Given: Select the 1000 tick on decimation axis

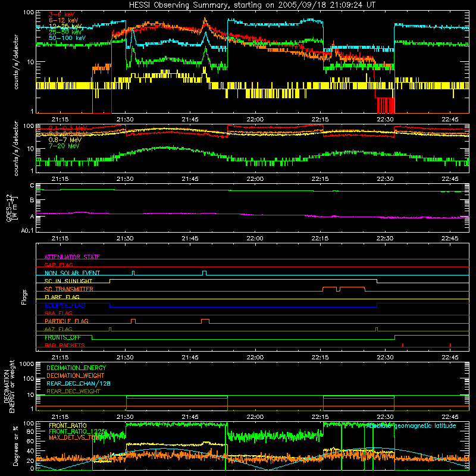Looking at the screenshot, I should click(27, 364).
